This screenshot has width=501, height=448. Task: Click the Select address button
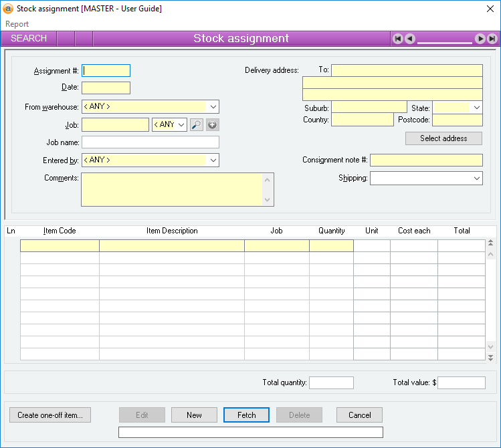pyautogui.click(x=443, y=138)
